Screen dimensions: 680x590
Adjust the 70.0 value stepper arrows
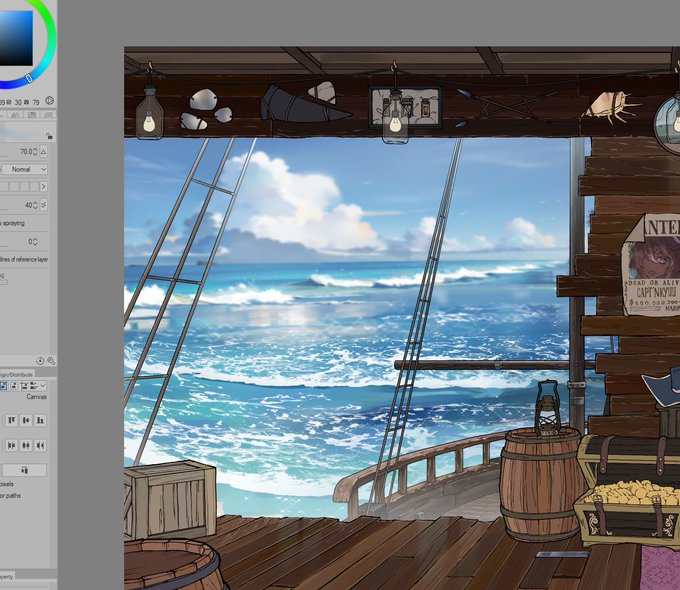coord(36,152)
